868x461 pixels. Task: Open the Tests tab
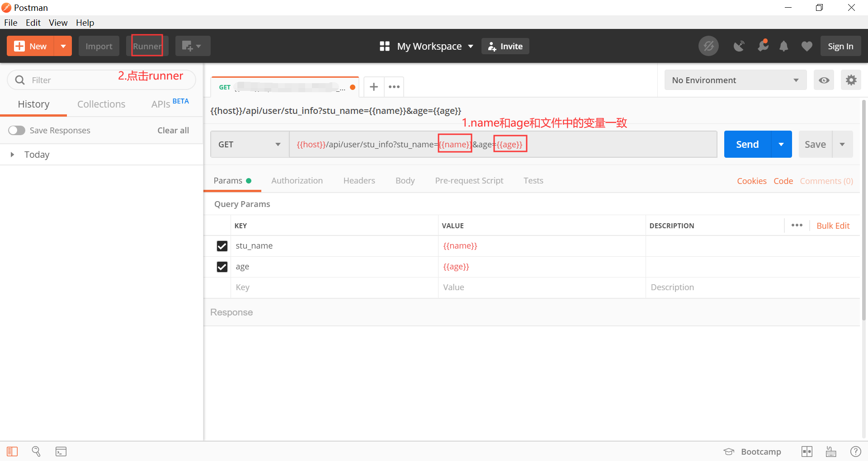pyautogui.click(x=533, y=180)
